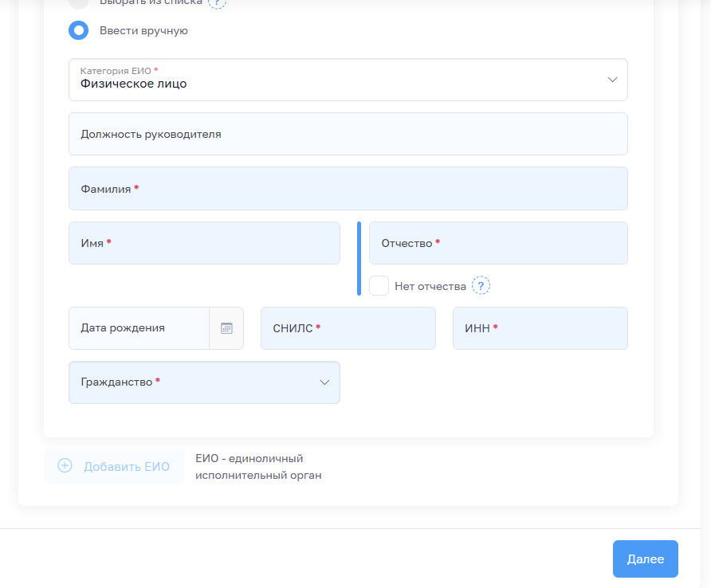Focus the Дата рождения date field
Image resolution: width=711 pixels, height=588 pixels.
tap(139, 328)
